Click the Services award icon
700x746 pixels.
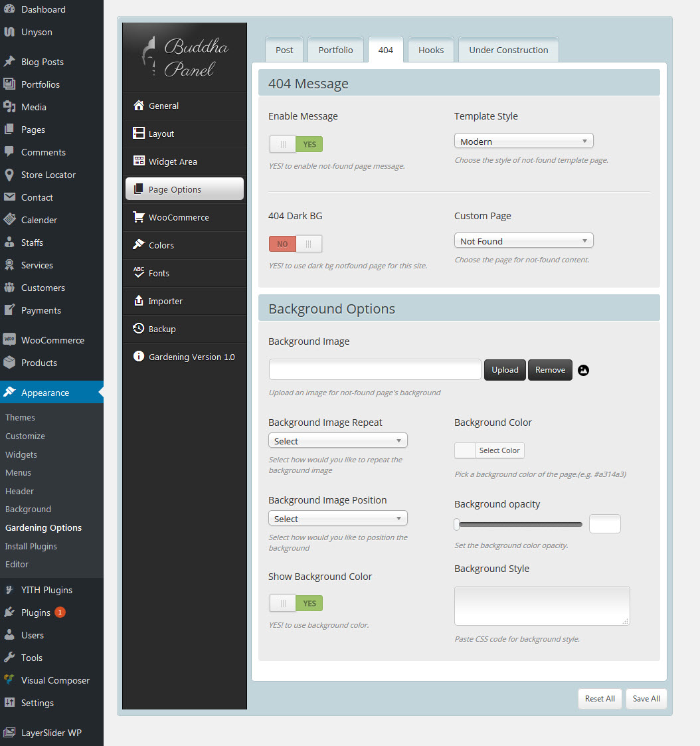(x=9, y=265)
